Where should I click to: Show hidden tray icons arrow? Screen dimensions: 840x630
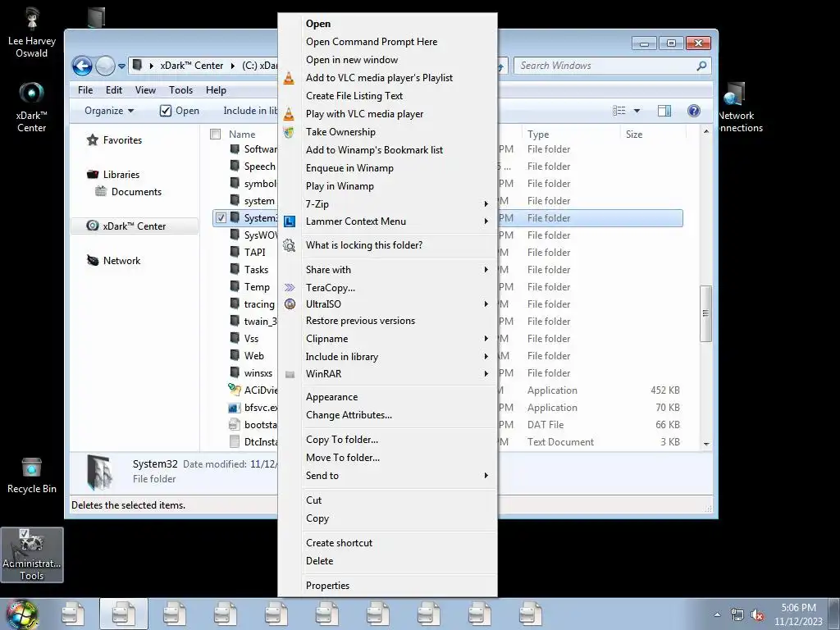tap(717, 615)
